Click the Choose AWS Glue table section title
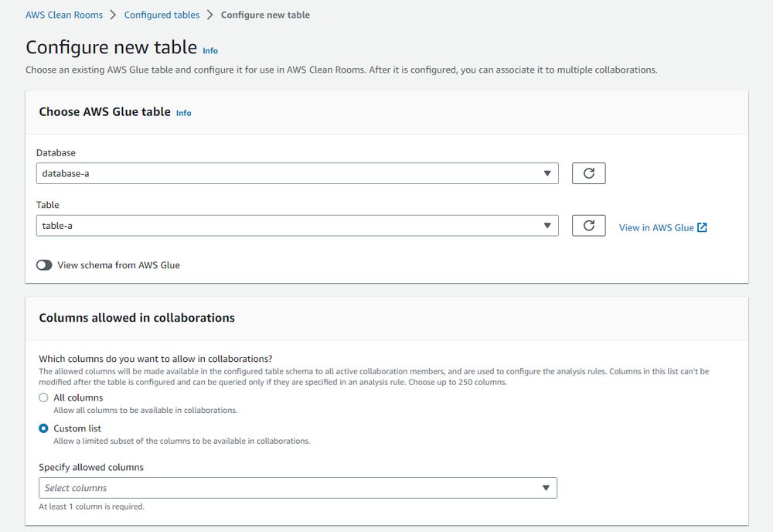 tap(104, 112)
